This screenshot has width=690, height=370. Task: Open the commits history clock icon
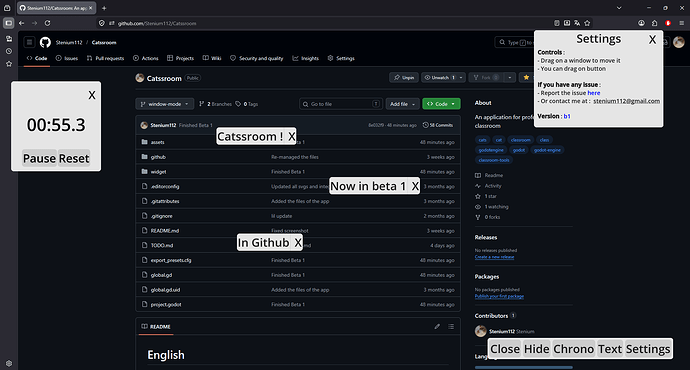coord(426,125)
